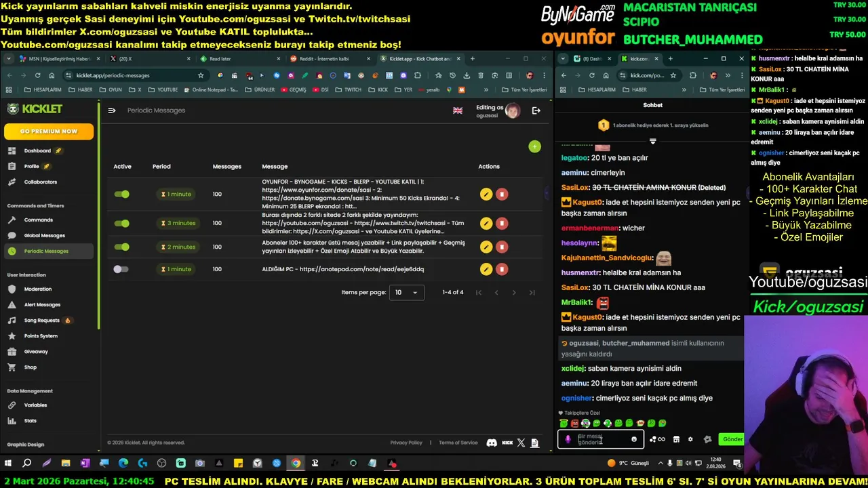
Task: Open the Terms of Service link
Action: [458, 443]
